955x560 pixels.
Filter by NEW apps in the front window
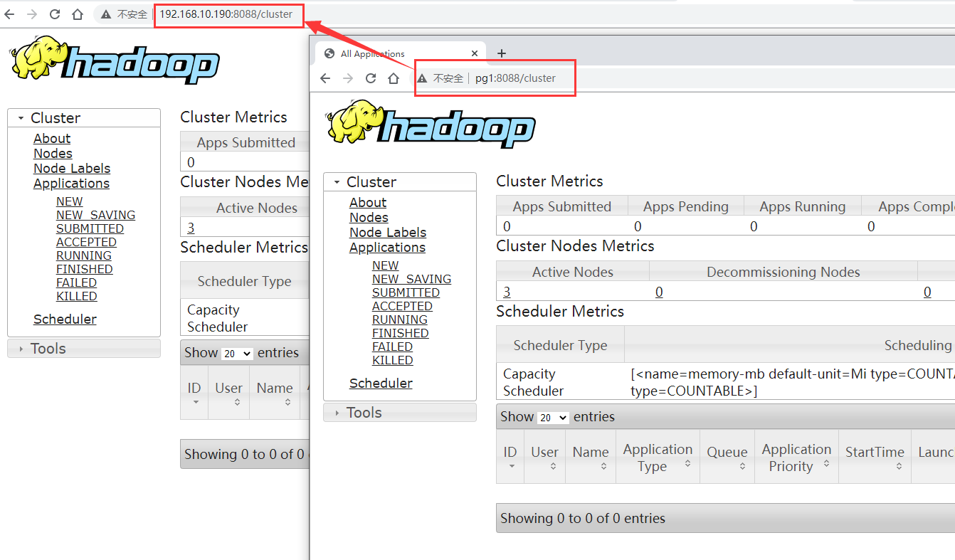point(386,265)
